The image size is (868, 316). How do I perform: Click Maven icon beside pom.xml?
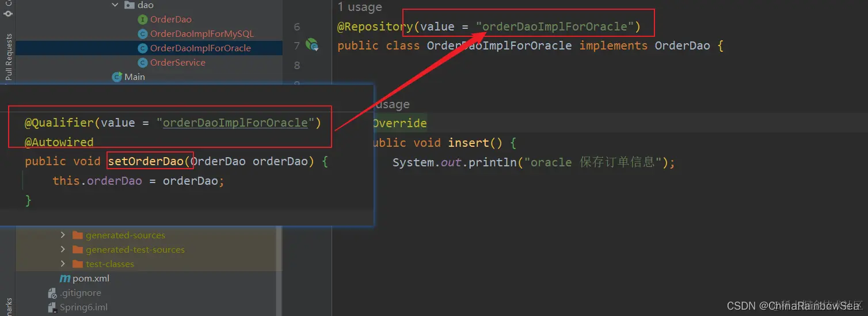coord(65,279)
